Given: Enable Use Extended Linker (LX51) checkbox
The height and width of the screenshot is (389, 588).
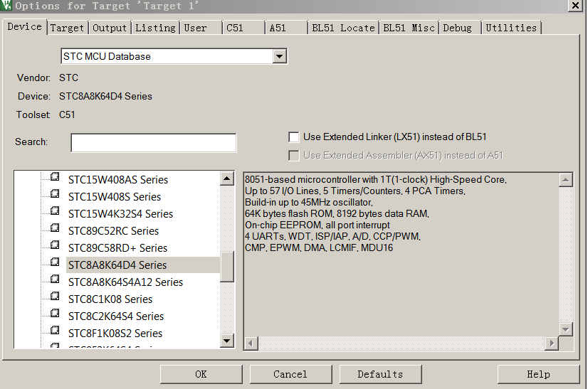Looking at the screenshot, I should click(293, 137).
